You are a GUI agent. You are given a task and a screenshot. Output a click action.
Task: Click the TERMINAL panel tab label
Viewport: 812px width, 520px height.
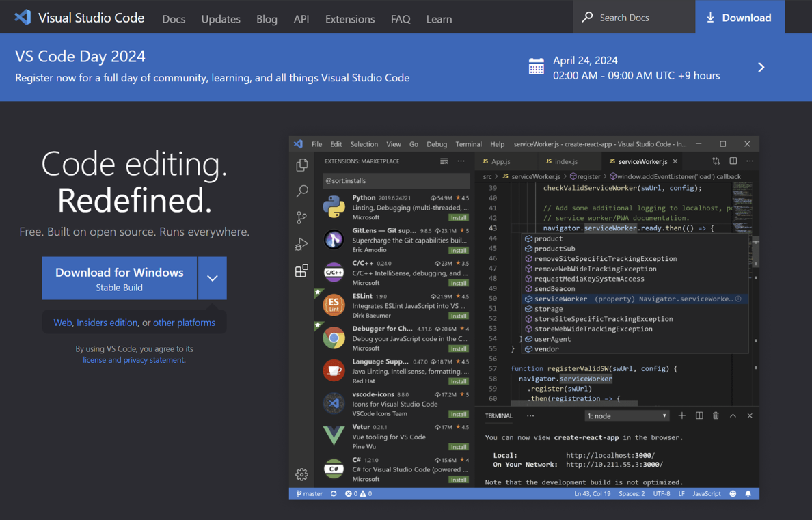(499, 416)
